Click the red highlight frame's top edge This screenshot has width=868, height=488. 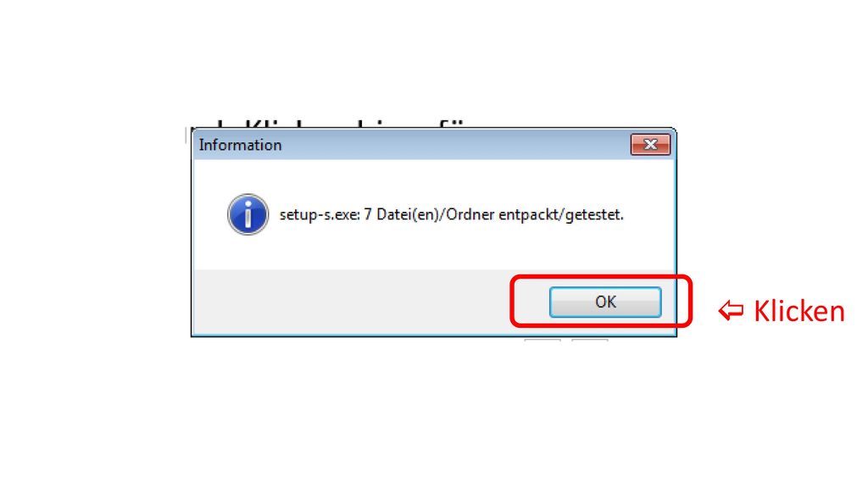[x=601, y=277]
